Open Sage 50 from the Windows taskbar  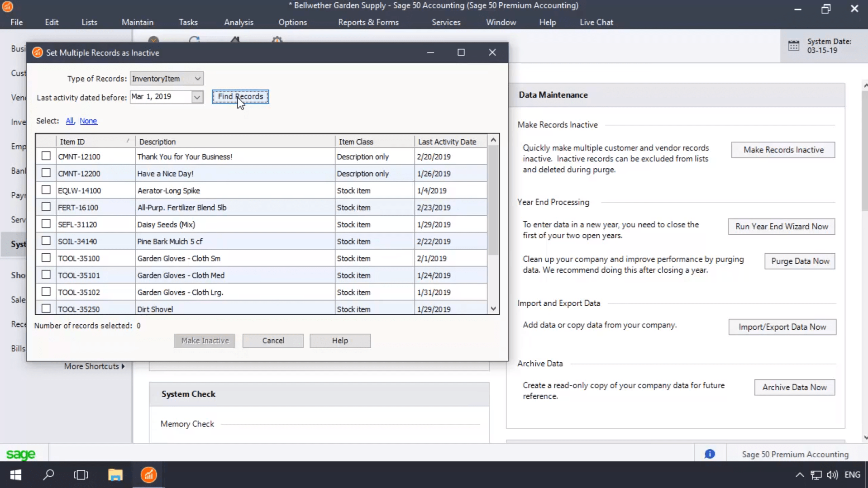click(148, 474)
